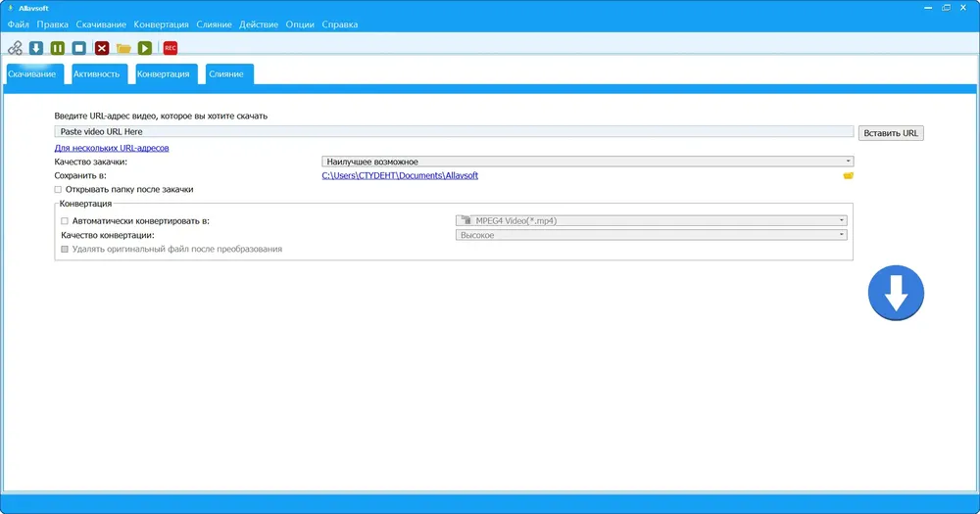Open the Слияние menu in menu bar
The height and width of the screenshot is (514, 980).
coord(215,24)
